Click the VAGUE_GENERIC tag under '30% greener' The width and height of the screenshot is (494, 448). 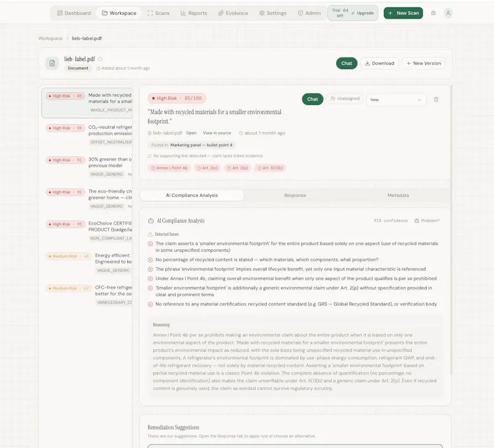(x=107, y=174)
